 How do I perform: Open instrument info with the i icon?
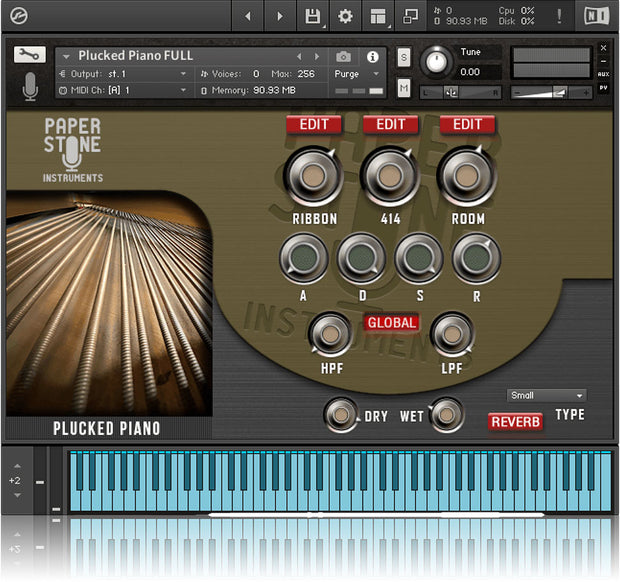click(372, 57)
